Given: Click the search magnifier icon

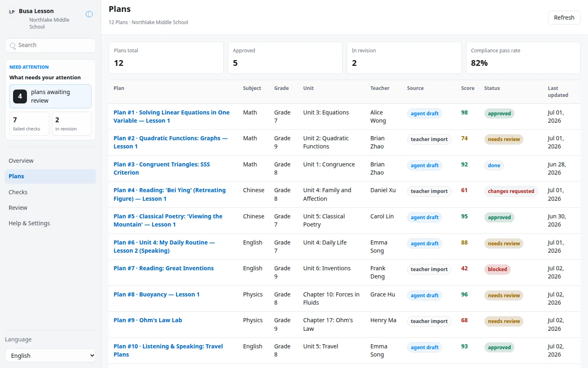Looking at the screenshot, I should tap(13, 46).
